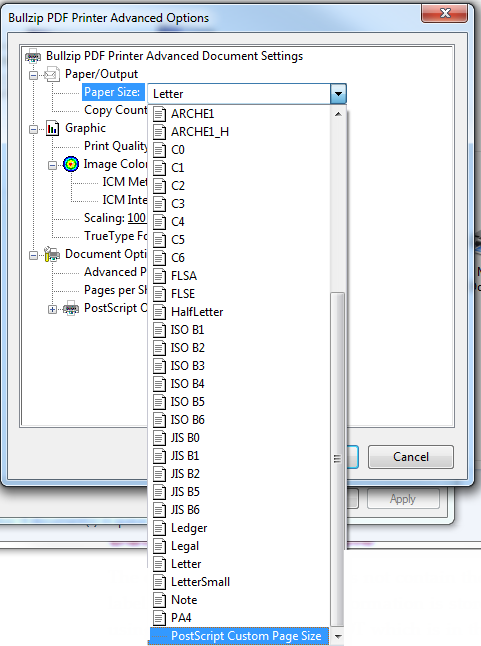This screenshot has height=646, width=481.
Task: Click the Cancel button
Action: 411,457
